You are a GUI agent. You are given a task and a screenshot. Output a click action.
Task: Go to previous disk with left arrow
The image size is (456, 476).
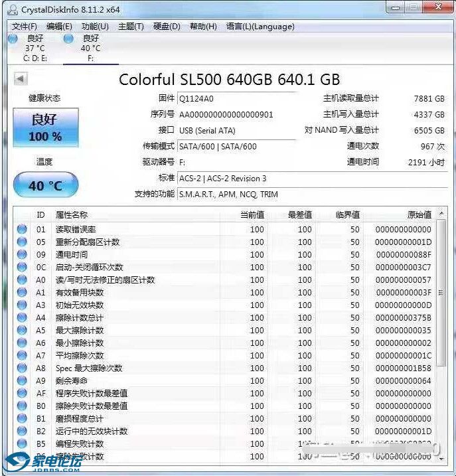[21, 79]
